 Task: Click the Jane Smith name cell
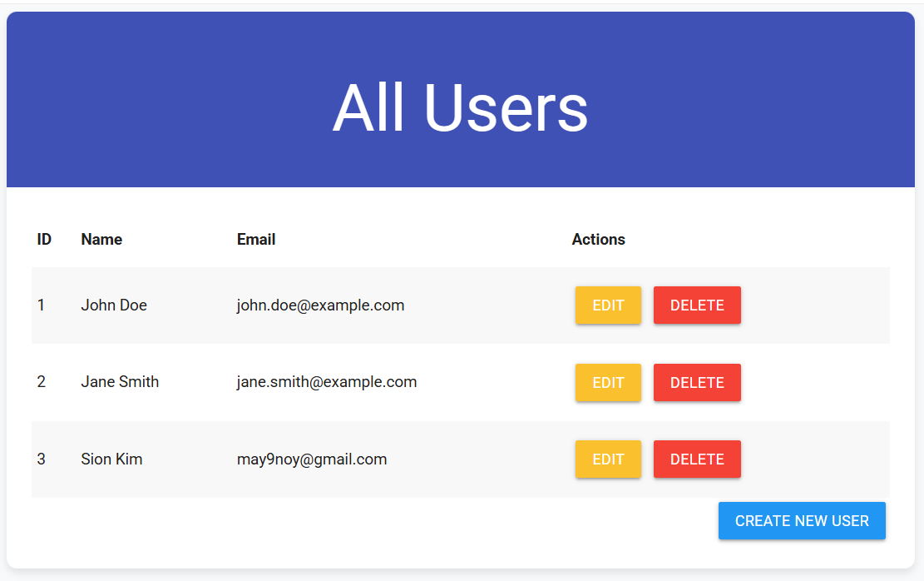tap(120, 381)
